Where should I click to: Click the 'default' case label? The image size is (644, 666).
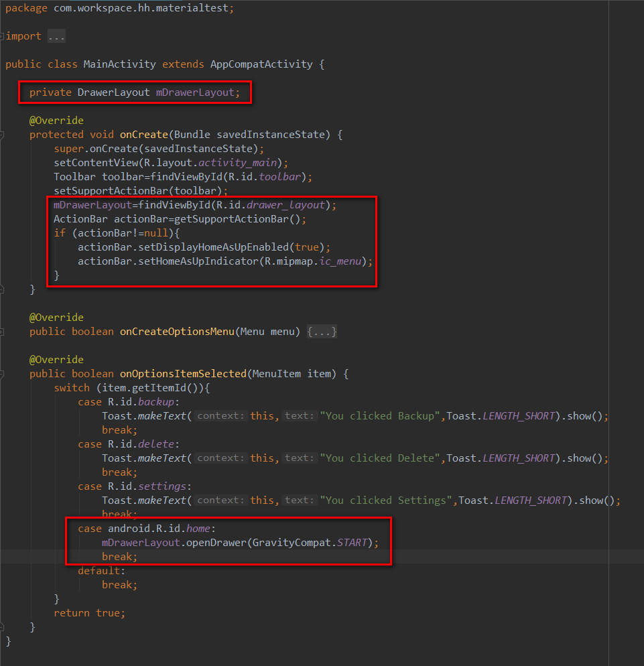[99, 571]
